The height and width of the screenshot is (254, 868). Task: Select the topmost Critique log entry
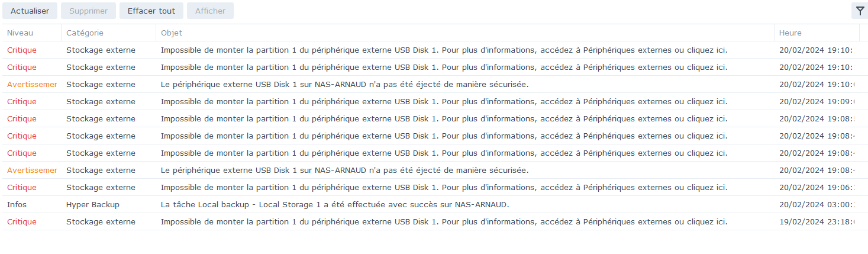pyautogui.click(x=435, y=50)
